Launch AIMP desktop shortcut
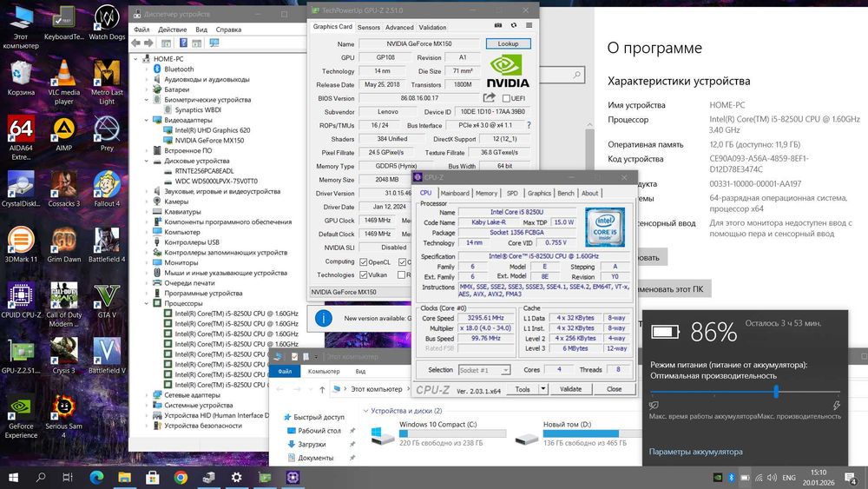Viewport: 868px width, 489px height. (63, 134)
